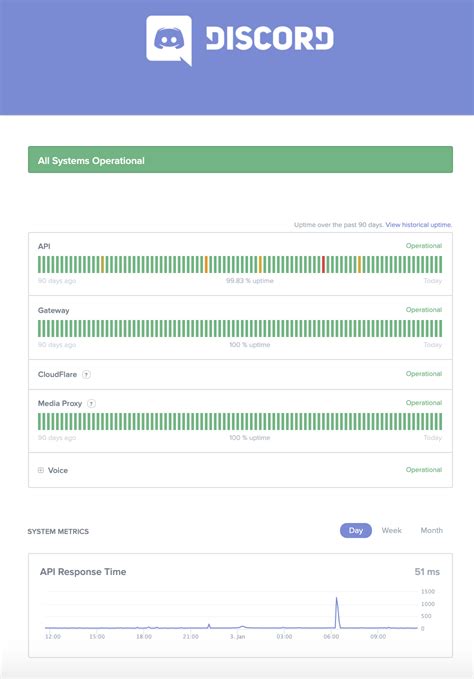Click Voice's Operational status text
The height and width of the screenshot is (679, 474).
click(424, 470)
